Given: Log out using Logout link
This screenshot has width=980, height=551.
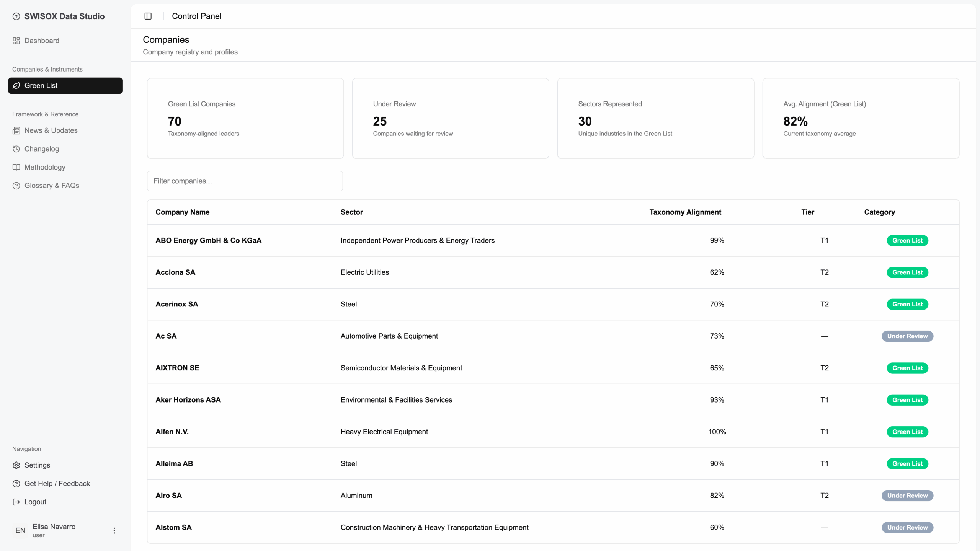Looking at the screenshot, I should pos(65,502).
